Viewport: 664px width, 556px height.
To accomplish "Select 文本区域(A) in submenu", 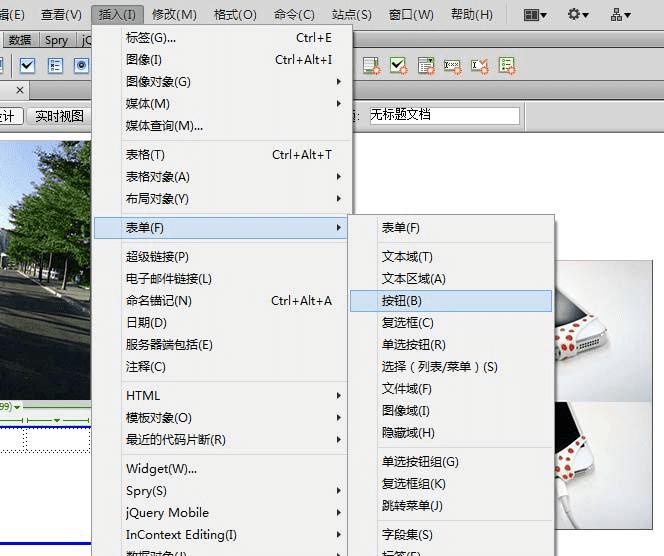I will [x=451, y=279].
